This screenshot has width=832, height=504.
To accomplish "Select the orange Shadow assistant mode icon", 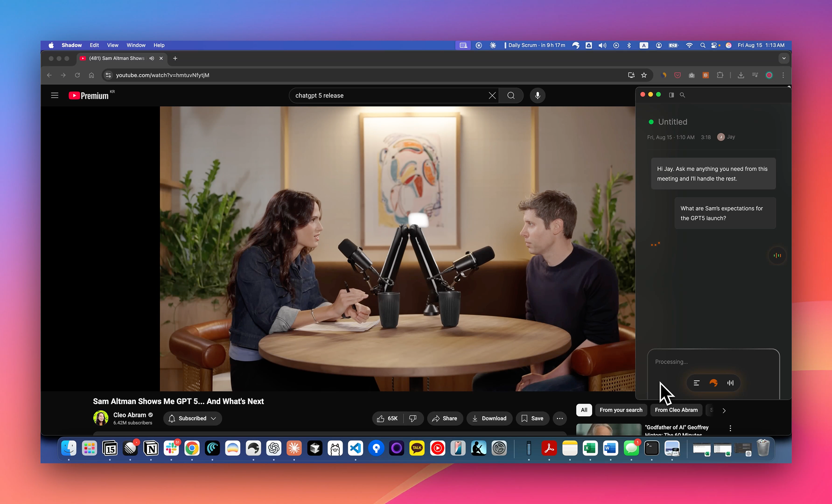I will pos(713,383).
